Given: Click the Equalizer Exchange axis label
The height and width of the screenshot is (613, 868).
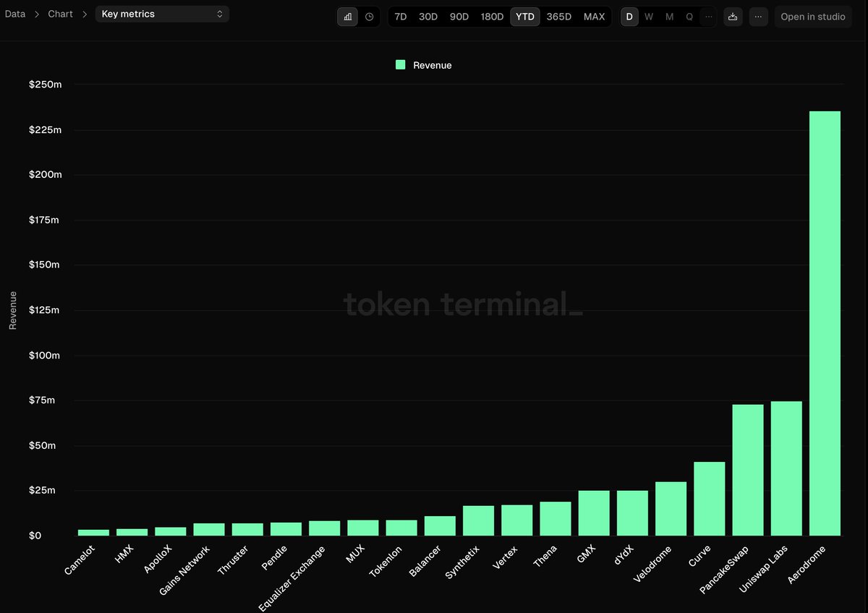Looking at the screenshot, I should click(x=292, y=578).
